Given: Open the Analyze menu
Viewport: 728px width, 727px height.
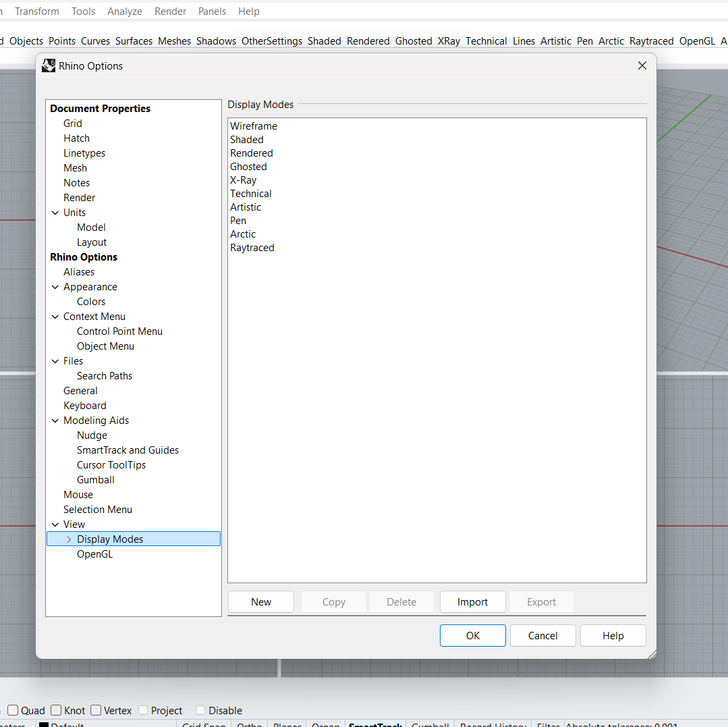Looking at the screenshot, I should [124, 11].
